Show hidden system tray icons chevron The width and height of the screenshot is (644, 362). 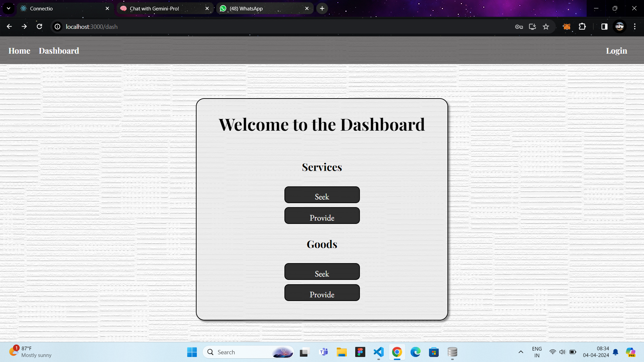(521, 352)
